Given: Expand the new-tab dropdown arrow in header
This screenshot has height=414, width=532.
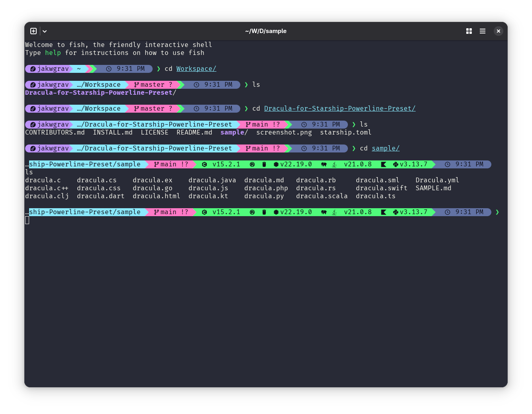Looking at the screenshot, I should coord(45,31).
